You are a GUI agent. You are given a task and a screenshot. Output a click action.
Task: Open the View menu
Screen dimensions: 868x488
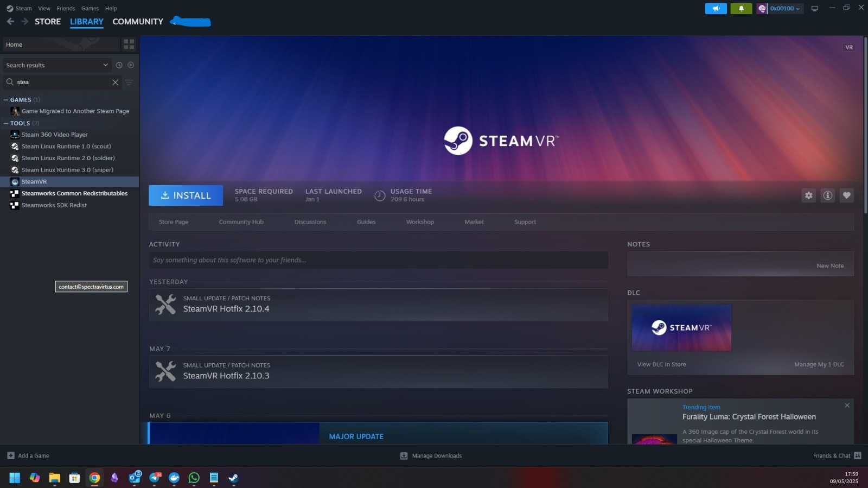point(44,9)
